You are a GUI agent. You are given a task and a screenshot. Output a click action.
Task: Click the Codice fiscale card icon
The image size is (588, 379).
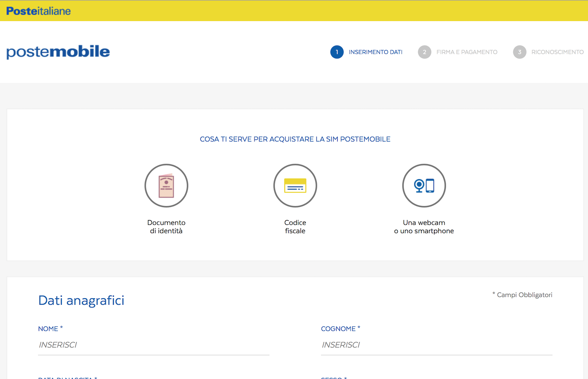click(295, 186)
